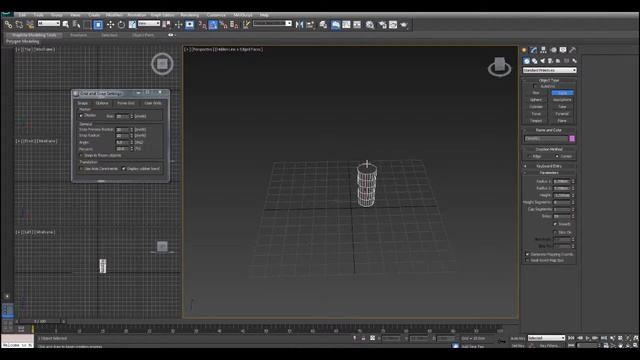Select the Lights category icon
The width and height of the screenshot is (640, 360).
[542, 61]
